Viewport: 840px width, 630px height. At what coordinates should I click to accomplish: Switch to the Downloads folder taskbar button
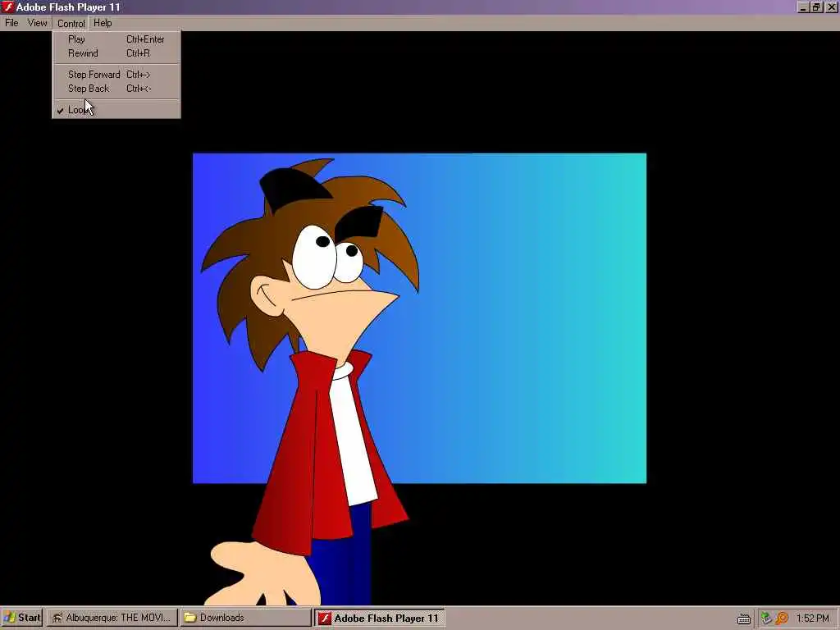pos(245,618)
